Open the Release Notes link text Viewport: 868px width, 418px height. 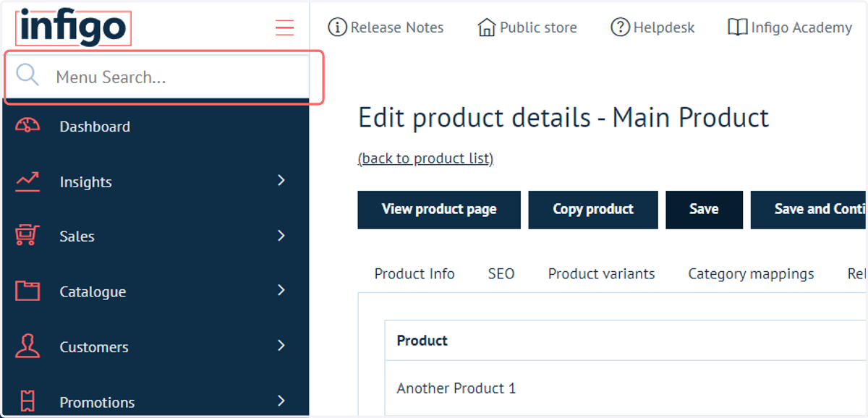(x=397, y=28)
